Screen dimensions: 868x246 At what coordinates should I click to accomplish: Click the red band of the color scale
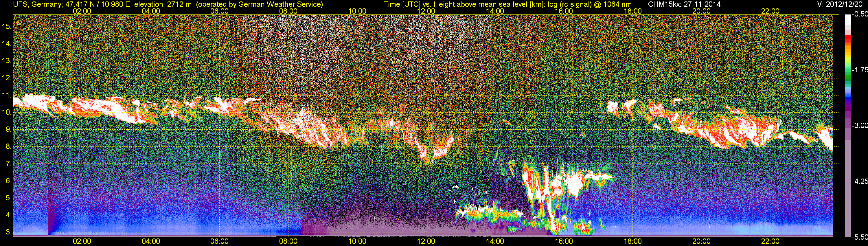point(847,38)
